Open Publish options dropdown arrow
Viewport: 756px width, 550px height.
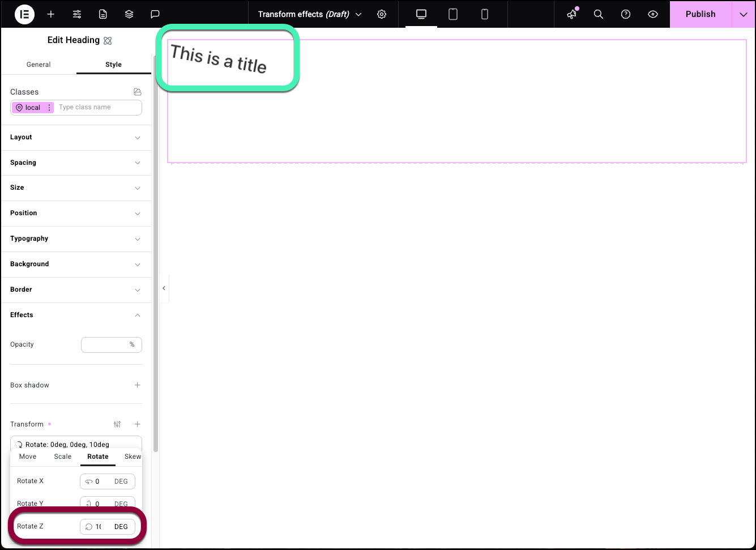744,14
